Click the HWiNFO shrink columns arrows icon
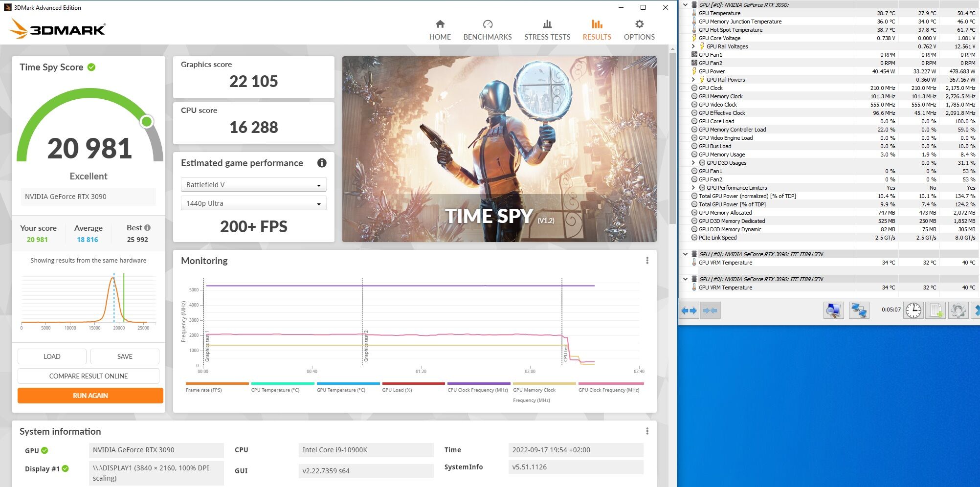980x487 pixels. [x=710, y=310]
